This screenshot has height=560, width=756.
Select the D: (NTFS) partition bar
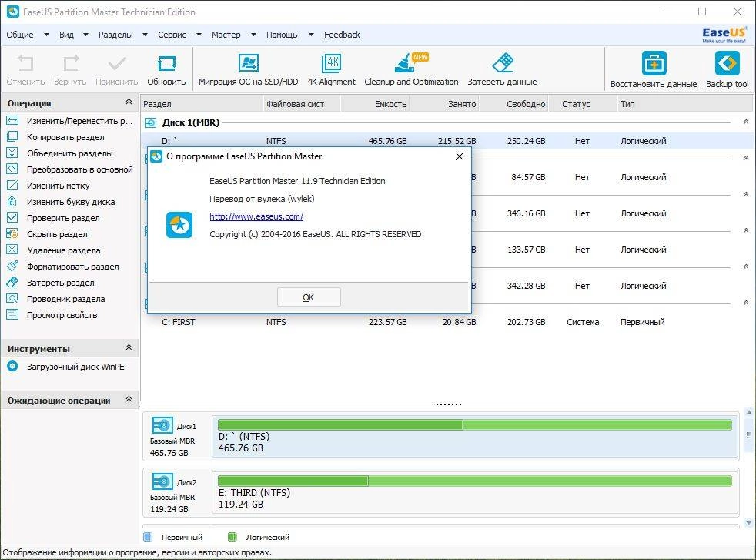click(475, 425)
